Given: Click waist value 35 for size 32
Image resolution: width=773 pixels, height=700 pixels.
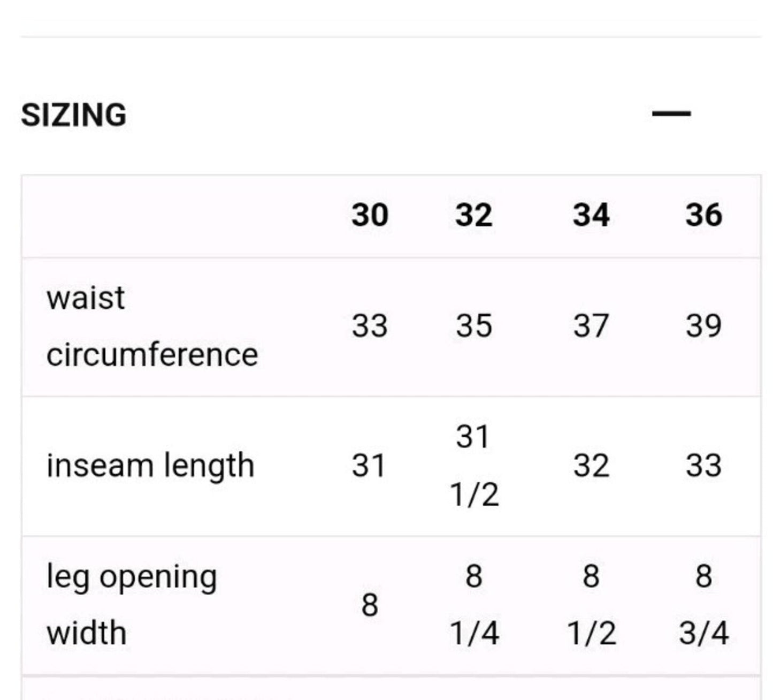Looking at the screenshot, I should click(x=474, y=326).
